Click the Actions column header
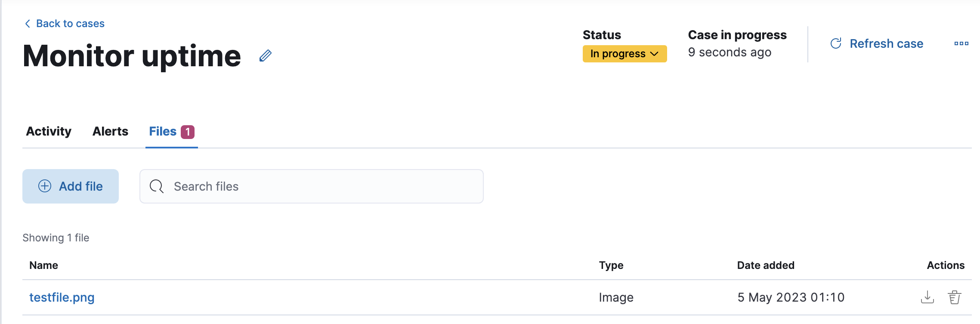Image resolution: width=980 pixels, height=324 pixels. [945, 265]
